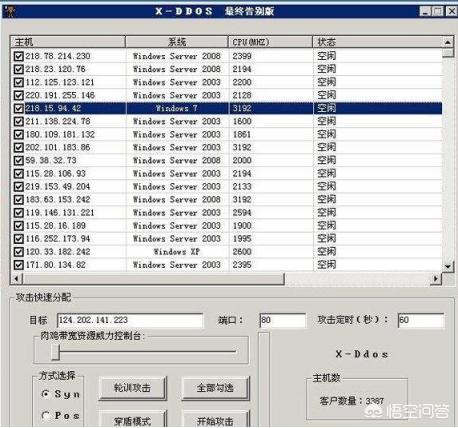Click the host list scroll-down arrow
Screen dimensions: 458x428
click(x=447, y=266)
